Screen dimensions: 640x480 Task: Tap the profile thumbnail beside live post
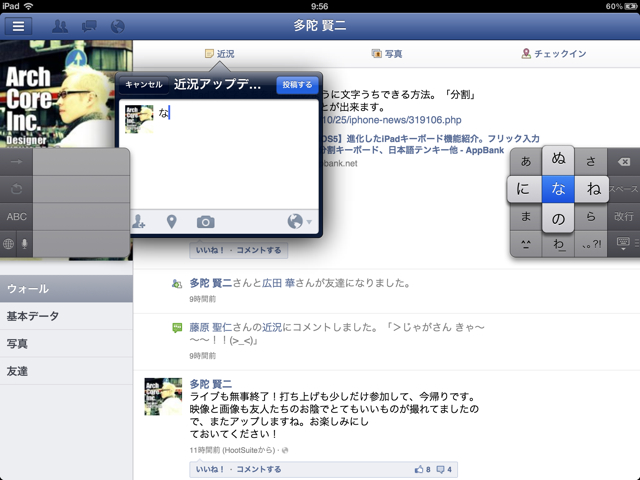coord(163,396)
